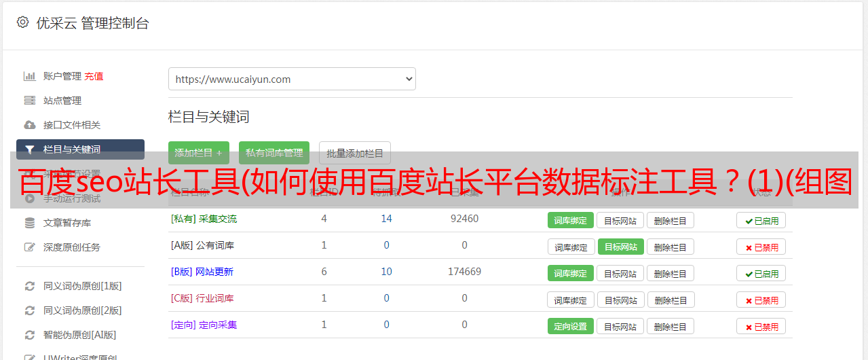Click [A版] 公有词库 column name
This screenshot has width=868, height=360.
(202, 245)
